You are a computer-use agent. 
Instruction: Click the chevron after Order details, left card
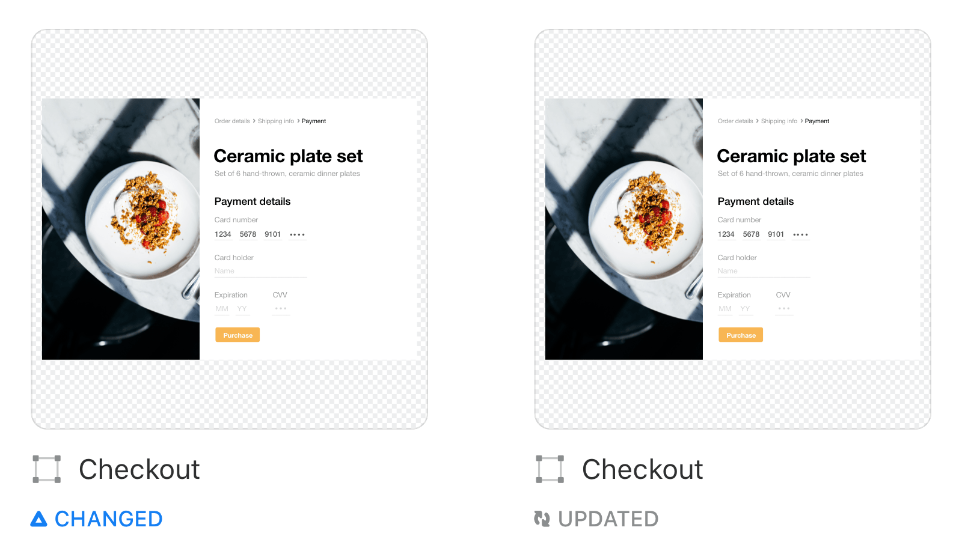(x=254, y=121)
